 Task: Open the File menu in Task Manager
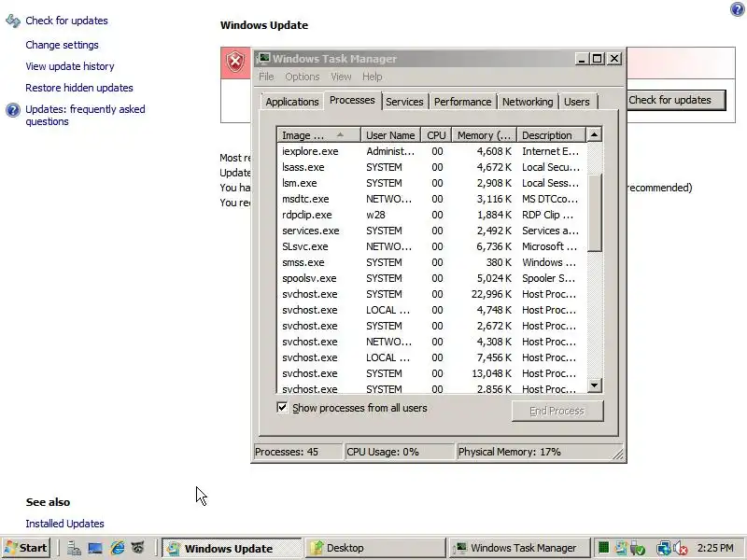pos(266,77)
